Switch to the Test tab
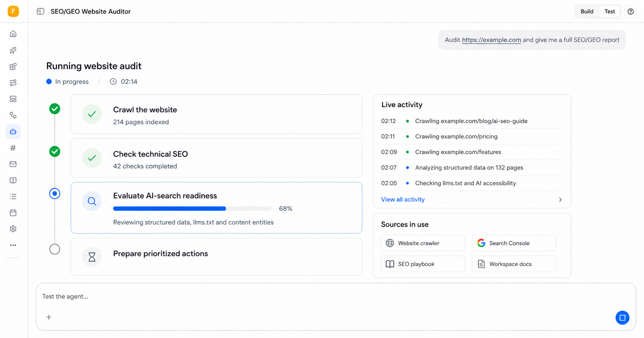Screen dimensions: 644x338 [609, 12]
